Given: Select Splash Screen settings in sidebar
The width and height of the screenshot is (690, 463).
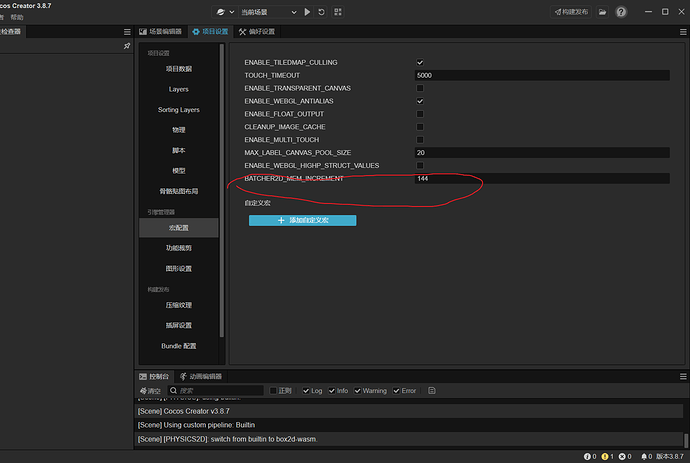Looking at the screenshot, I should point(179,325).
